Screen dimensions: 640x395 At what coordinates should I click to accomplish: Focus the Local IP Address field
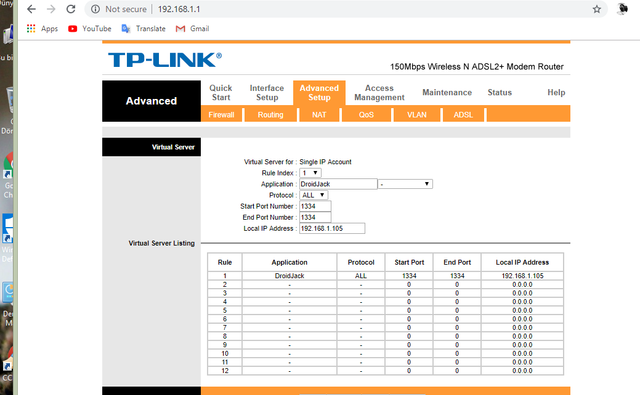point(332,229)
